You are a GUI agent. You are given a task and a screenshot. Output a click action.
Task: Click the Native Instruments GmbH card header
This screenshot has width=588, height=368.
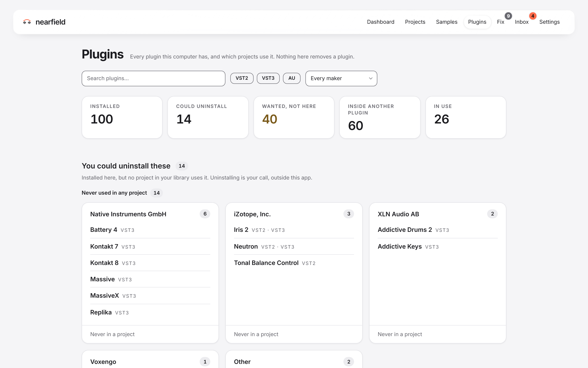tap(150, 214)
